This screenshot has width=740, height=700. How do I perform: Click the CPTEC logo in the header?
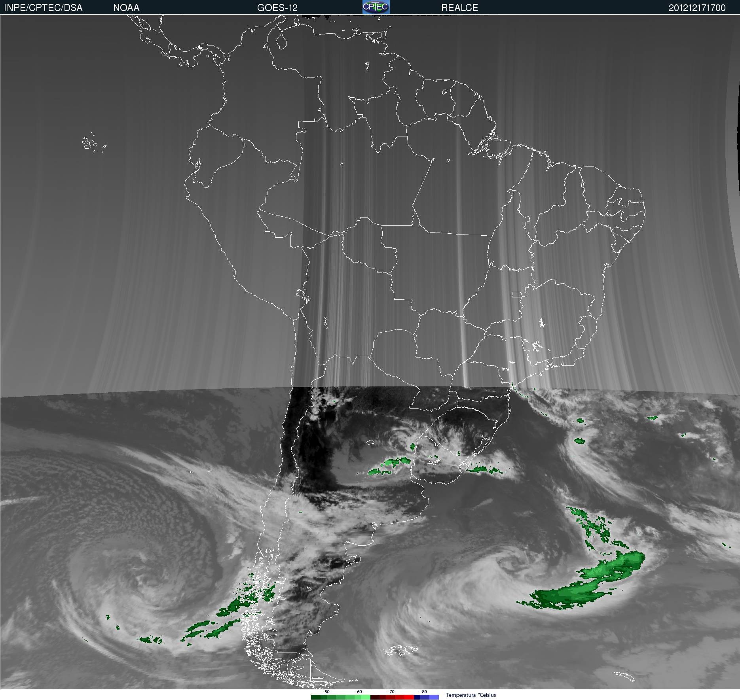[x=376, y=7]
